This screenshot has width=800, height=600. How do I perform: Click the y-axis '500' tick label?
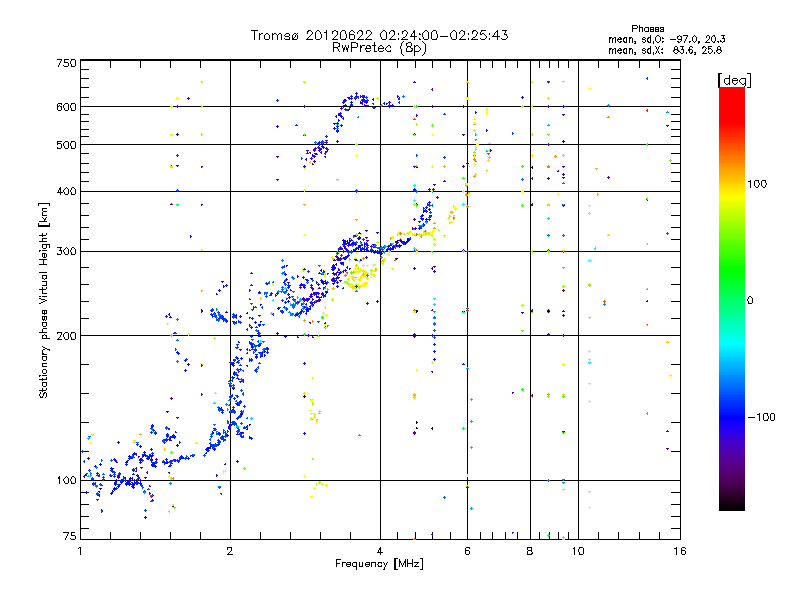pyautogui.click(x=66, y=145)
